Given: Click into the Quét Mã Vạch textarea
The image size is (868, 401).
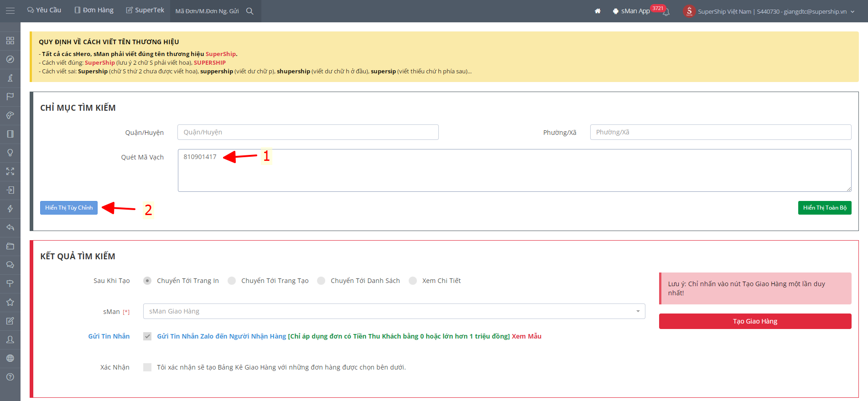Looking at the screenshot, I should pos(515,170).
